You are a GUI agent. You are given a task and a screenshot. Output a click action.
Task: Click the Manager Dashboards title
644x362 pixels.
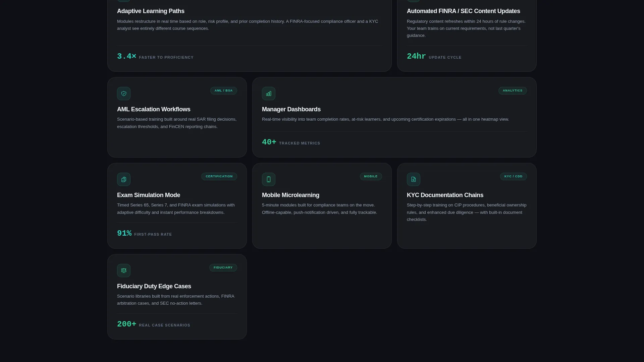pyautogui.click(x=291, y=109)
